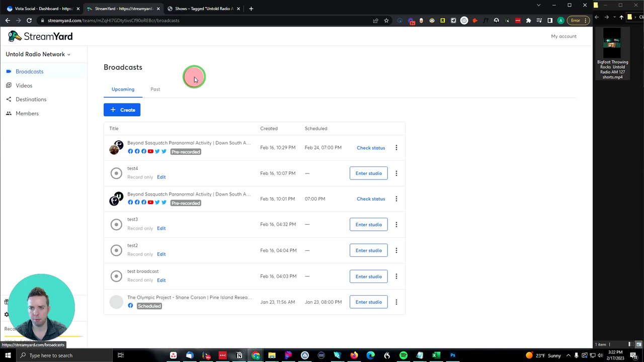Select the Upcoming broadcasts tab
This screenshot has width=644, height=362.
[123, 89]
